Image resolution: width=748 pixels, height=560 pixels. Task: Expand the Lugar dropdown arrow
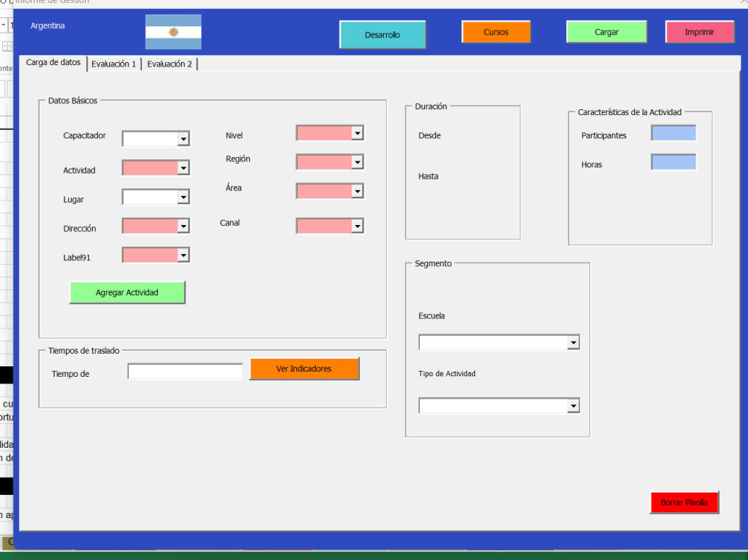(x=184, y=197)
